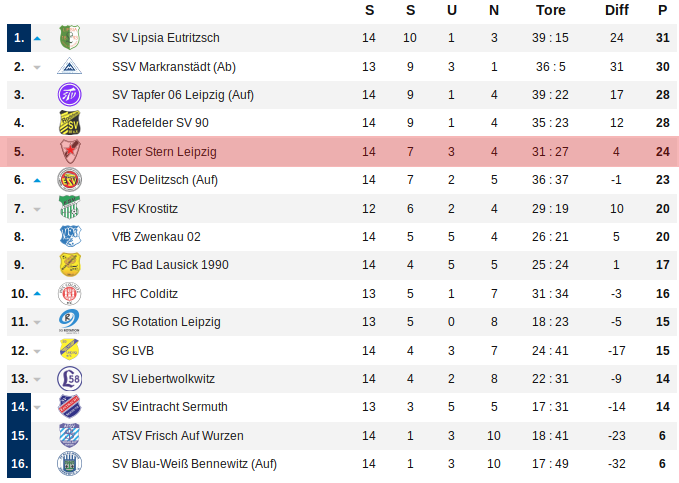Open the SV Eintracht Sermuth team link
Screen dimensions: 679x483
pyautogui.click(x=170, y=407)
